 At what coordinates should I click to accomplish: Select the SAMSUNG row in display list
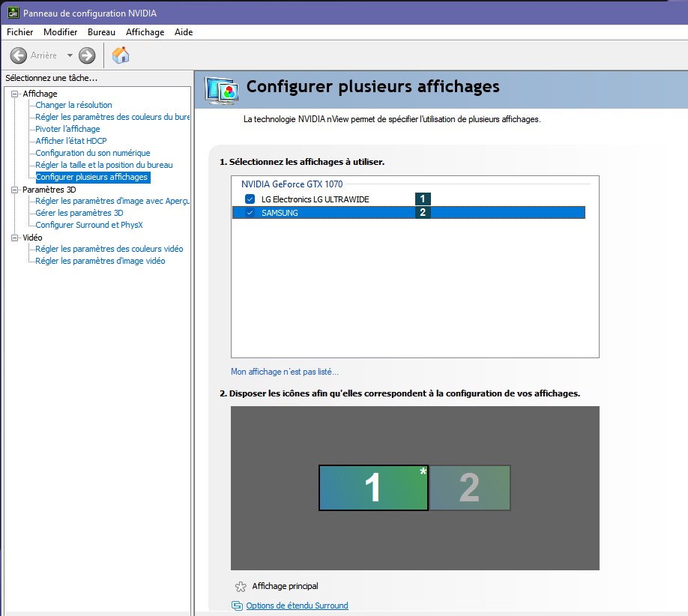[409, 212]
